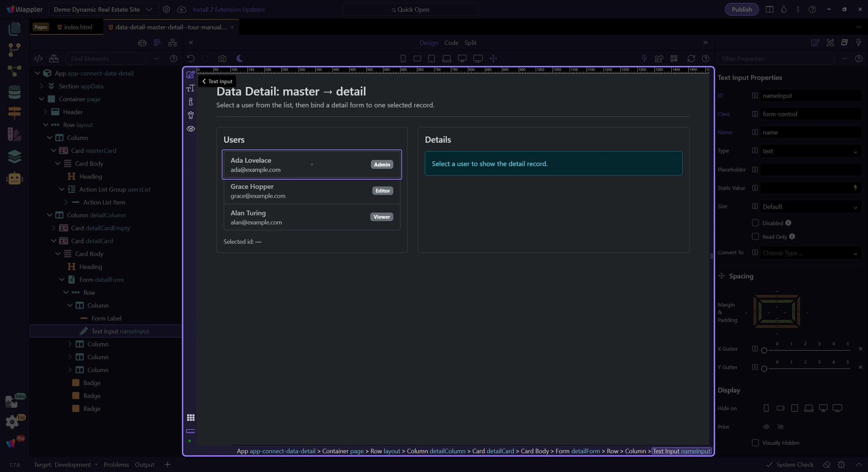The image size is (868, 472).
Task: Open the index.html tab
Action: [x=78, y=27]
